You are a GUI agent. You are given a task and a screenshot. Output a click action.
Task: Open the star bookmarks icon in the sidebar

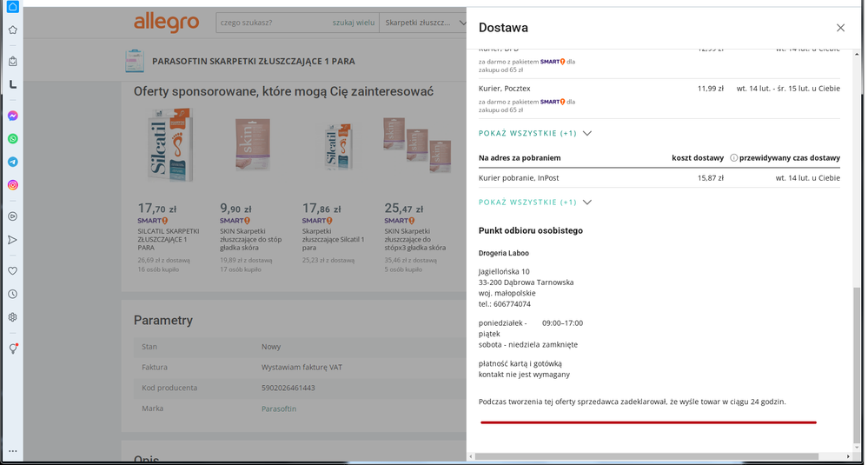coord(13,30)
